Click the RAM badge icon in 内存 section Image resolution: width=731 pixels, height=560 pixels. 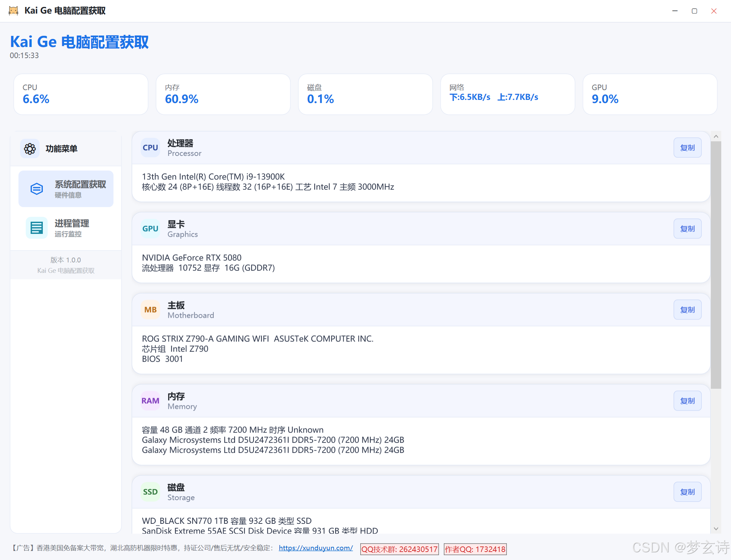pyautogui.click(x=150, y=401)
